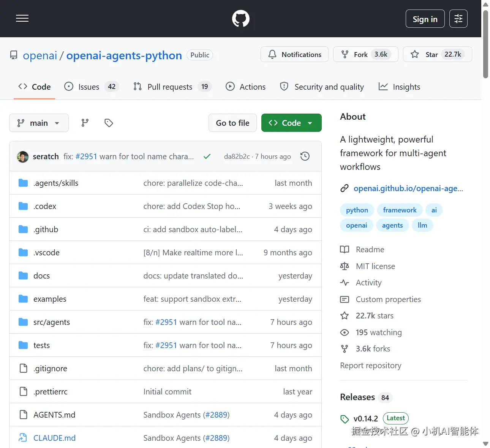Select the openai topic tag
Screen dimensions: 490x448
[357, 225]
